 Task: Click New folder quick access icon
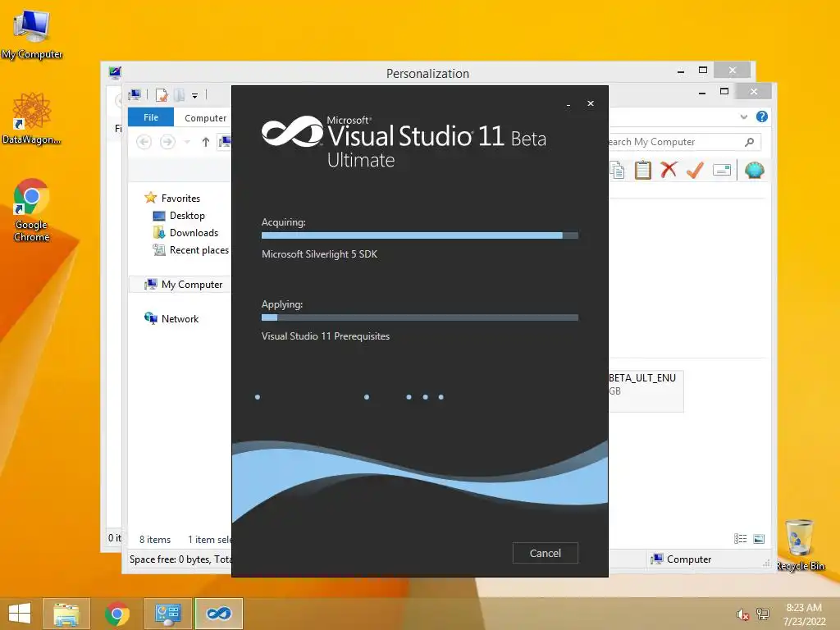pos(180,95)
